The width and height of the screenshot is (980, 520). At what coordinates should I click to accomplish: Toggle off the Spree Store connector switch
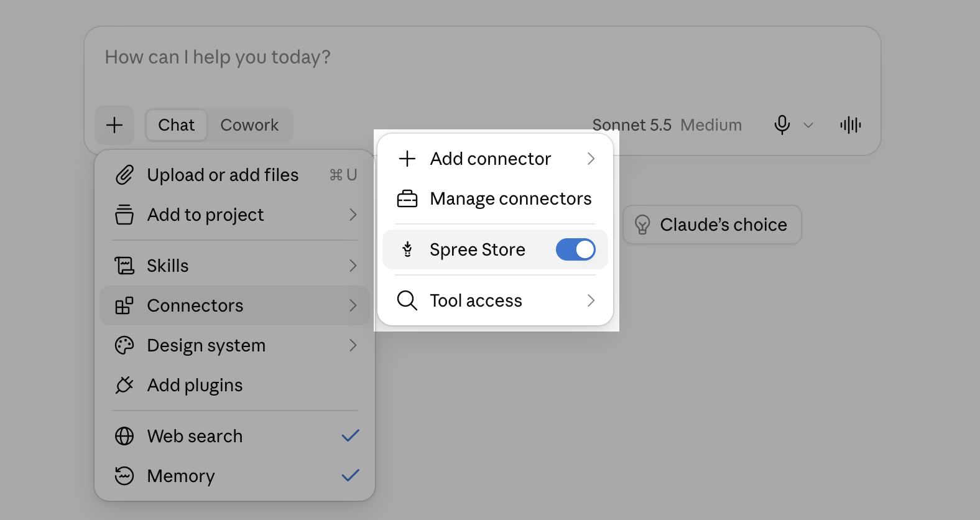576,249
